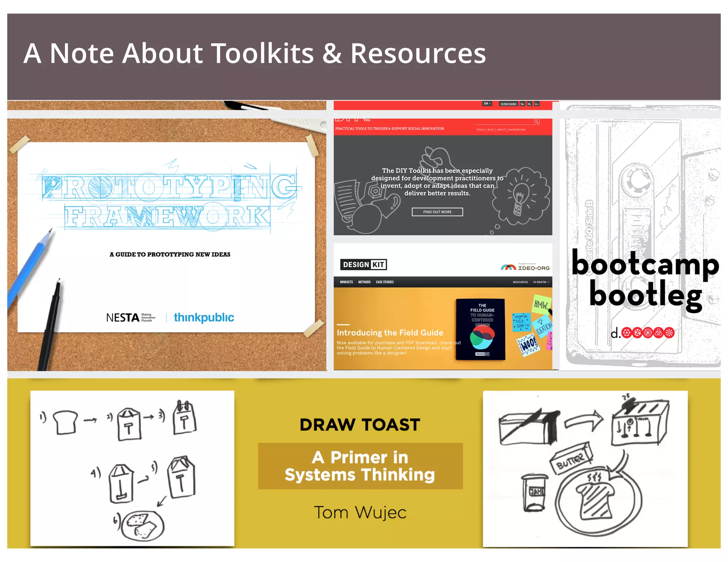The height and width of the screenshot is (562, 728).
Task: Click the DESIGN KIT logo
Action: (x=363, y=265)
